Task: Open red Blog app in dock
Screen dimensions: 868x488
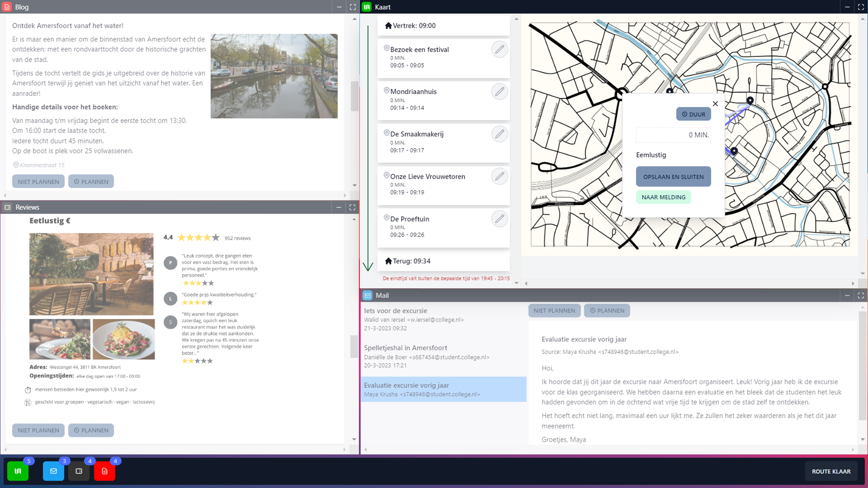Action: [104, 471]
